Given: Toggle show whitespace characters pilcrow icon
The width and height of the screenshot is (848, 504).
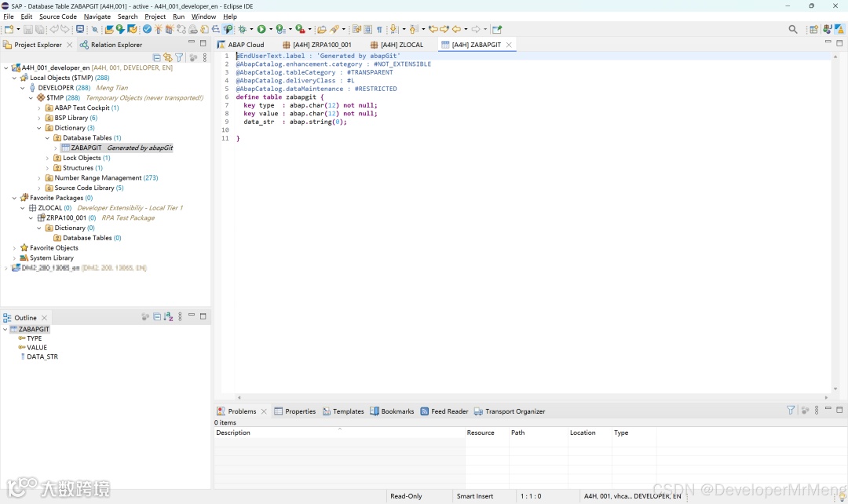Looking at the screenshot, I should click(379, 29).
